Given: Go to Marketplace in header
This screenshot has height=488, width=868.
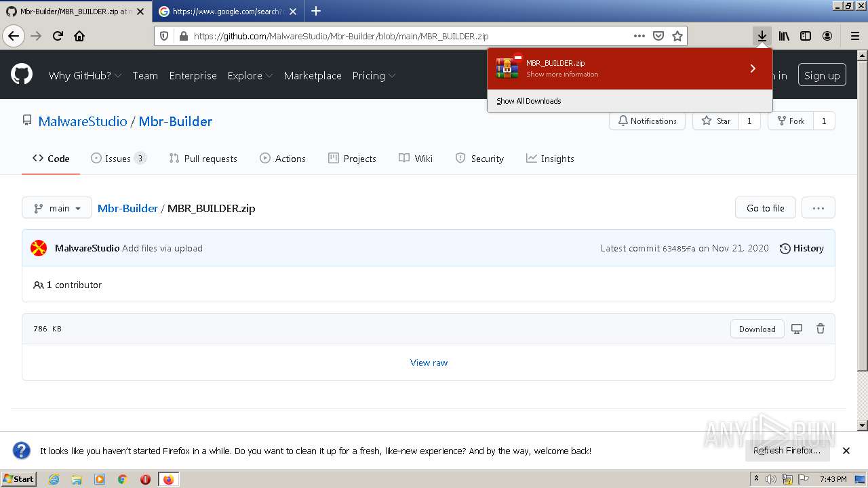Looking at the screenshot, I should pyautogui.click(x=313, y=75).
